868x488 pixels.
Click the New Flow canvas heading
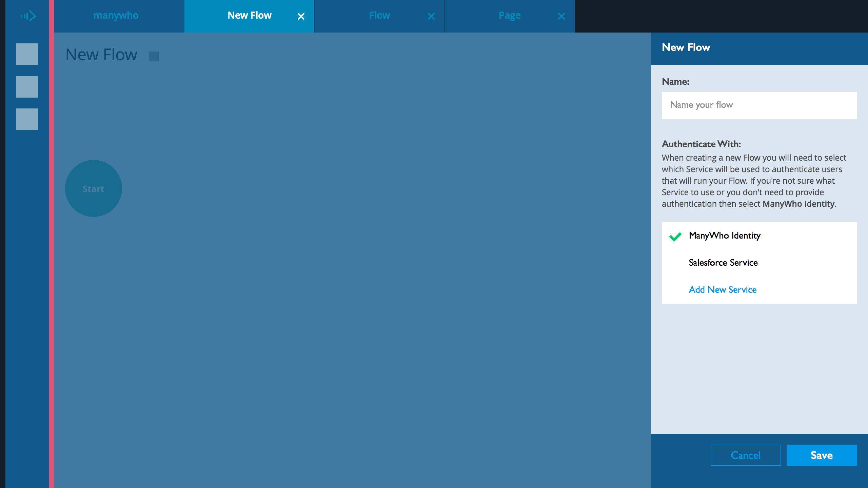(x=101, y=55)
